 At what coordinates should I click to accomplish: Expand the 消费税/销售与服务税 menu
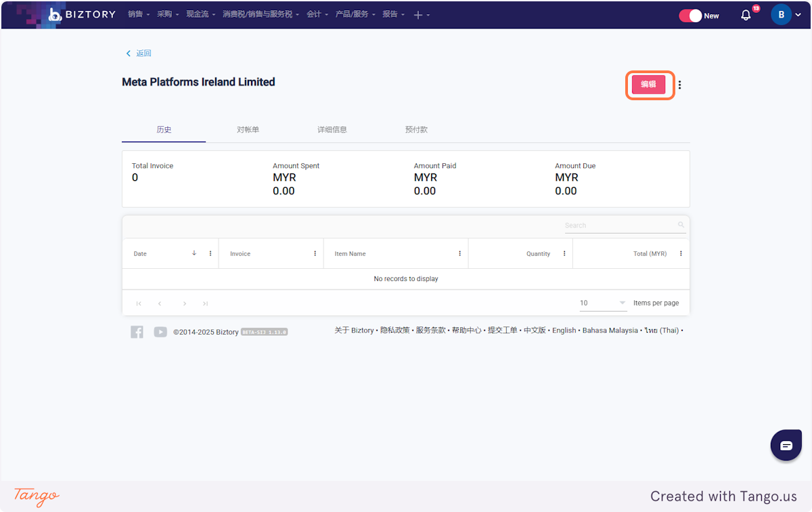point(261,14)
